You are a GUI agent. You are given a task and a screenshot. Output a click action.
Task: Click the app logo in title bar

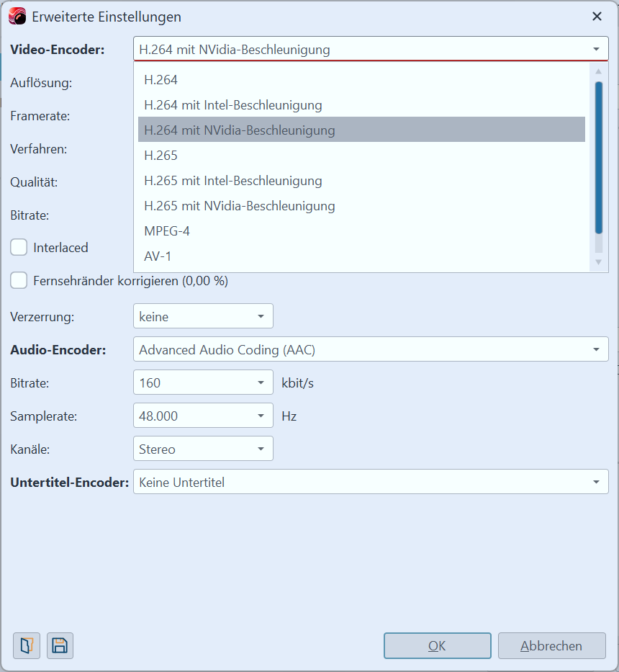17,16
